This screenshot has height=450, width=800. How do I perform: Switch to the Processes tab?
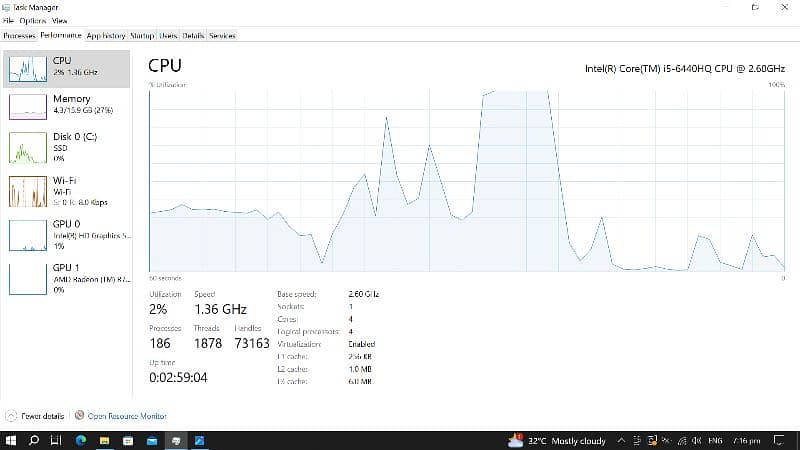click(x=19, y=35)
